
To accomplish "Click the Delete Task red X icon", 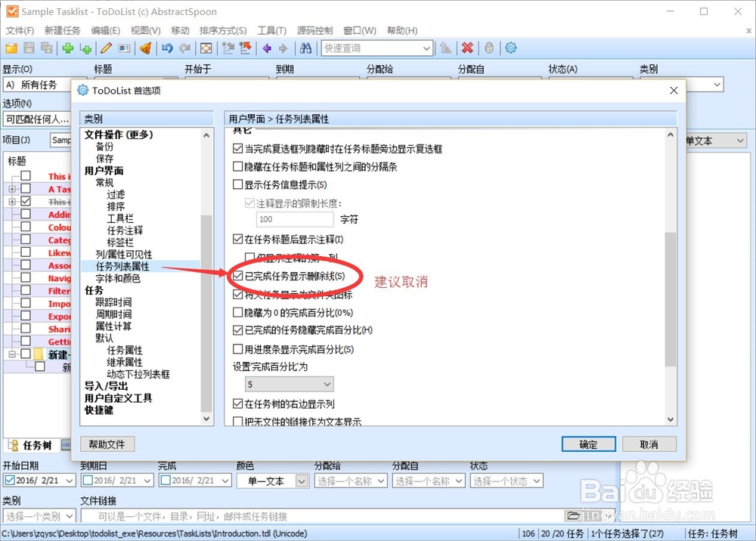I will pyautogui.click(x=467, y=48).
